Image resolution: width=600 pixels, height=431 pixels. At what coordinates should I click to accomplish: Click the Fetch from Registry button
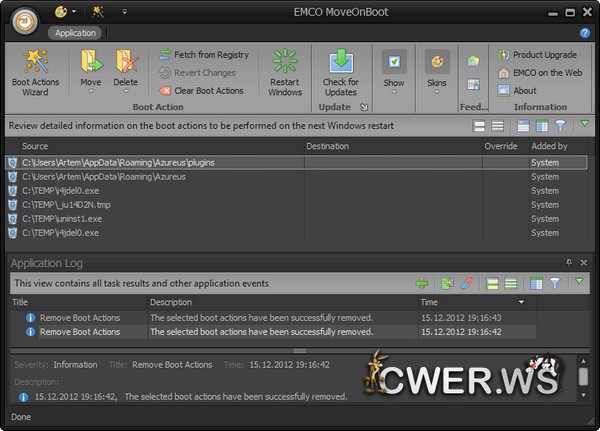pos(204,55)
